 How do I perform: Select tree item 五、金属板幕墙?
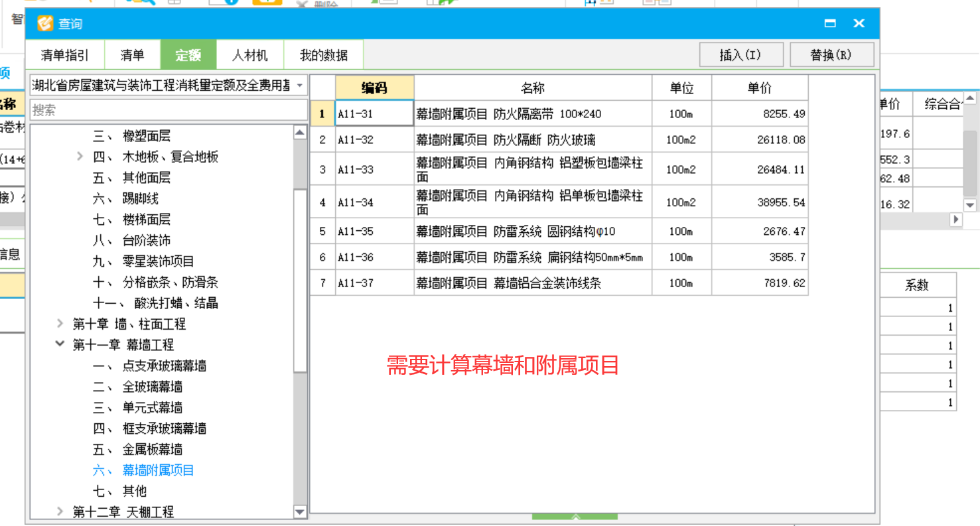pos(137,449)
